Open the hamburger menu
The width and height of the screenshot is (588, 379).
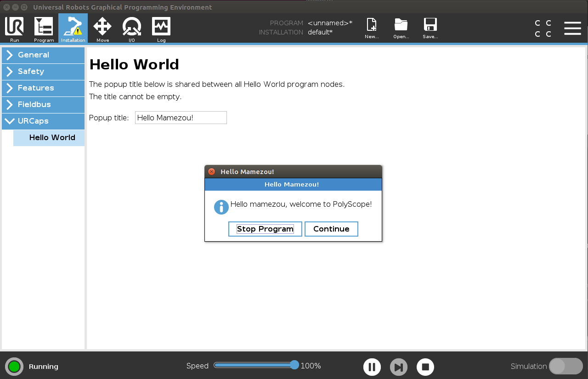click(572, 28)
